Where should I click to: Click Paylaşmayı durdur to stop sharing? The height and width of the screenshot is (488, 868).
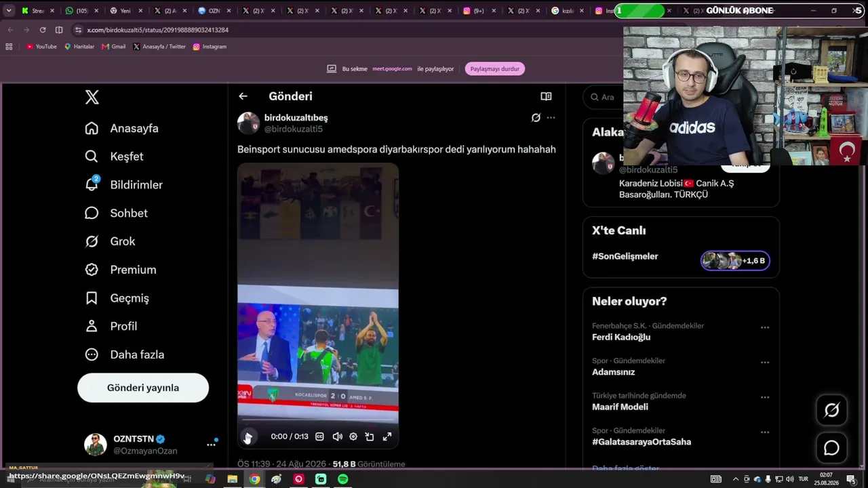(x=495, y=68)
